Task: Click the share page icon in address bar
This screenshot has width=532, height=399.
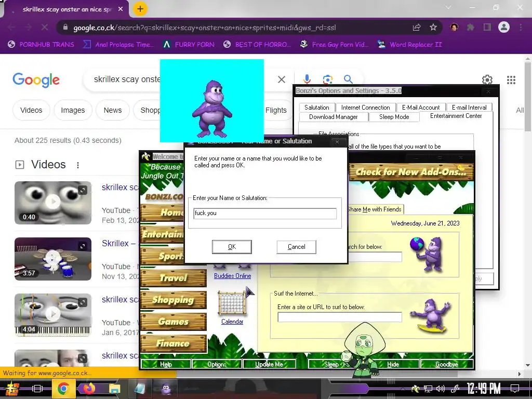Action: pos(417,28)
